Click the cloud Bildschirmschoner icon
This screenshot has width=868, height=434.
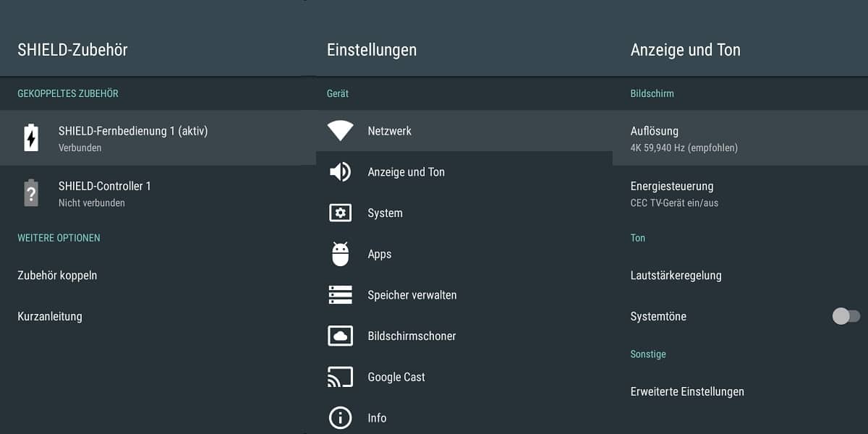click(x=340, y=336)
